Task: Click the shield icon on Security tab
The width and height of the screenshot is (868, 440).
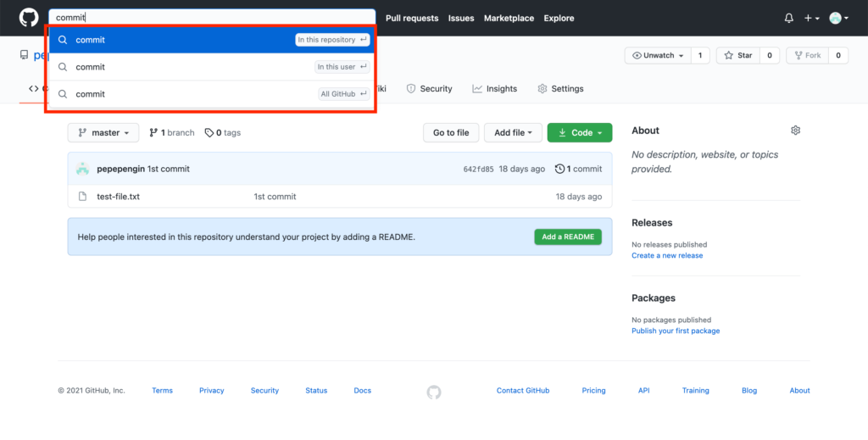Action: [411, 88]
